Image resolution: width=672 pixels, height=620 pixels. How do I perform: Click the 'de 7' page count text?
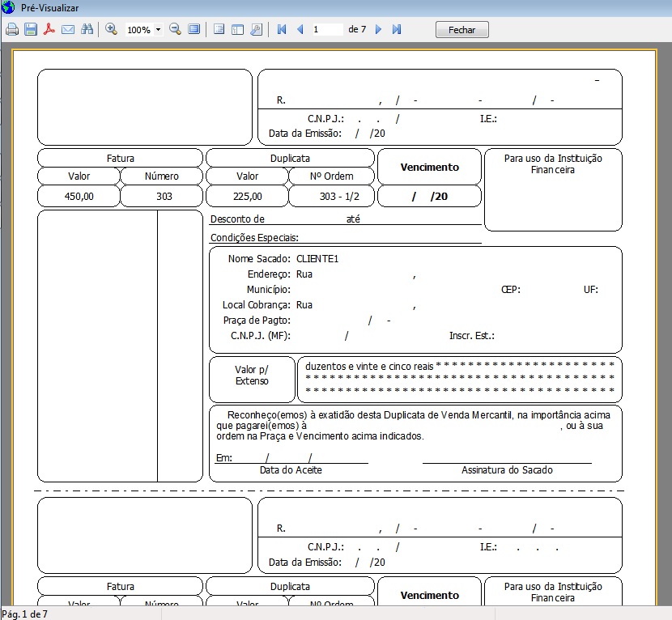coord(357,29)
